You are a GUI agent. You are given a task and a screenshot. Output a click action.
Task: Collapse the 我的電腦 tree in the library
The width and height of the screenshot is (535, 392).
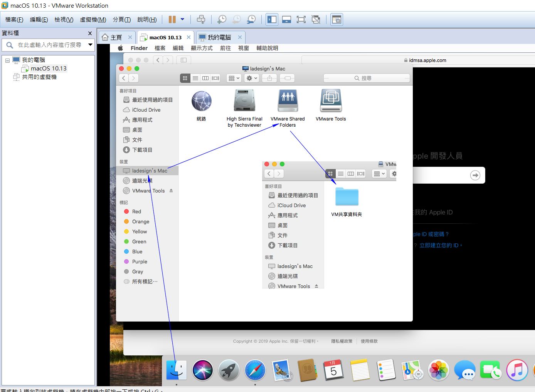[x=7, y=60]
